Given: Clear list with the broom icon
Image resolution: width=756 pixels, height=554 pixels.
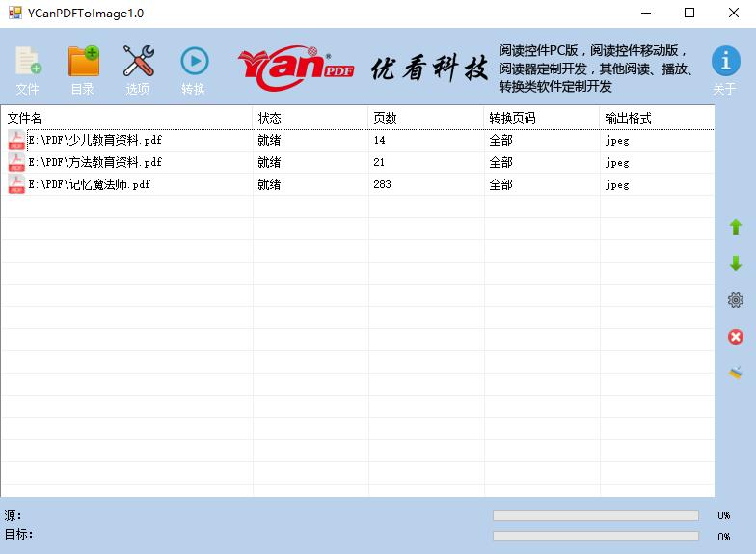Looking at the screenshot, I should [736, 373].
